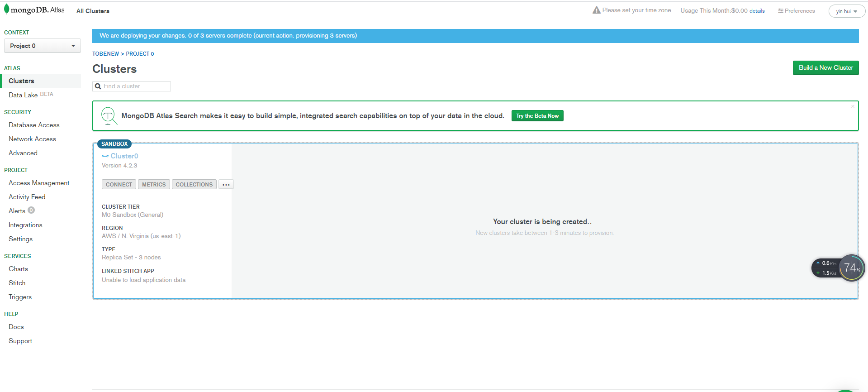
Task: Expand the yin hui user menu
Action: [x=846, y=11]
